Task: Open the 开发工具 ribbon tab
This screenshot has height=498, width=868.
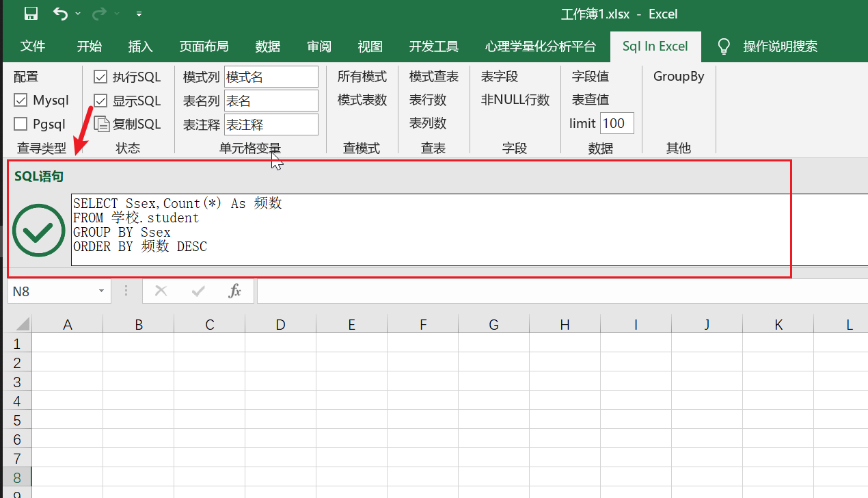Action: [433, 47]
